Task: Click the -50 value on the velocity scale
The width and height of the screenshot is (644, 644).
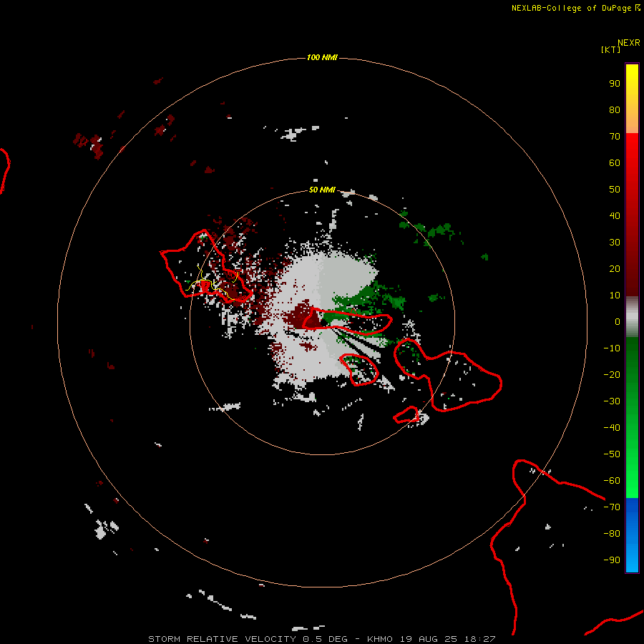Action: coord(612,454)
